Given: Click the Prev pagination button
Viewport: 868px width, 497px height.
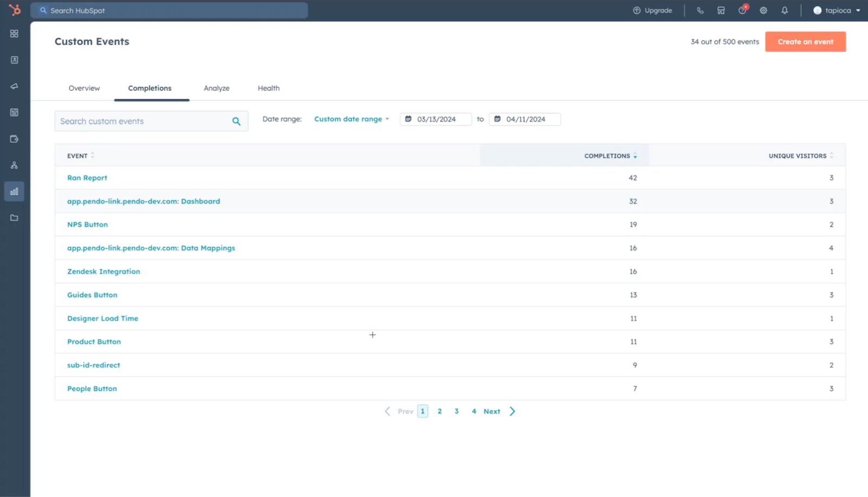Looking at the screenshot, I should pyautogui.click(x=399, y=411).
